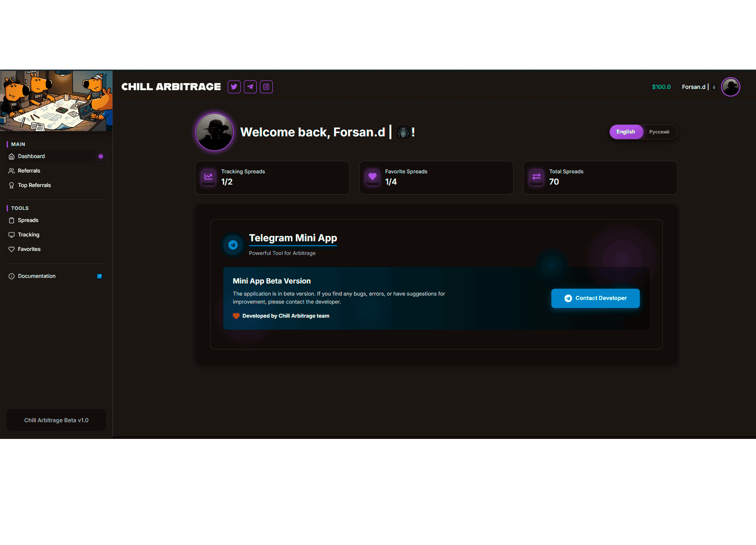756x545 pixels.
Task: Click the user avatar in top-right corner
Action: click(730, 87)
